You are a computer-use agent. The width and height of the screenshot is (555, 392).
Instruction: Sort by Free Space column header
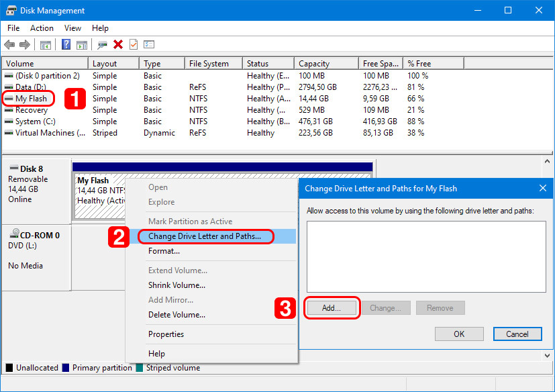click(381, 63)
